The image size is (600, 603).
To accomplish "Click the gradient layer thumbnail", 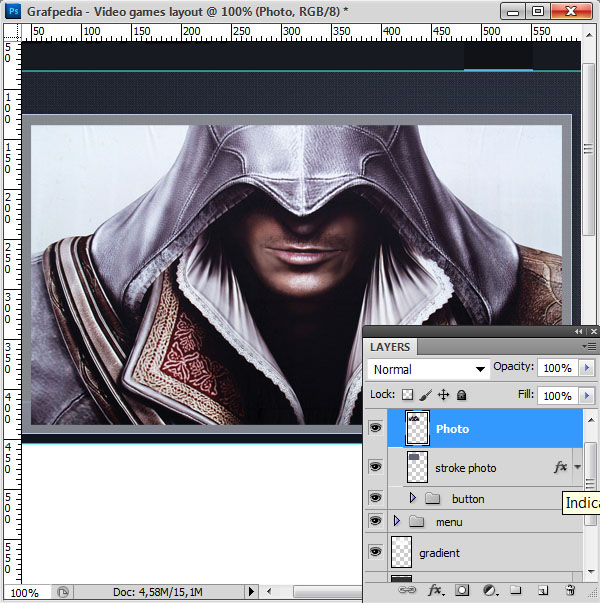I will 401,552.
